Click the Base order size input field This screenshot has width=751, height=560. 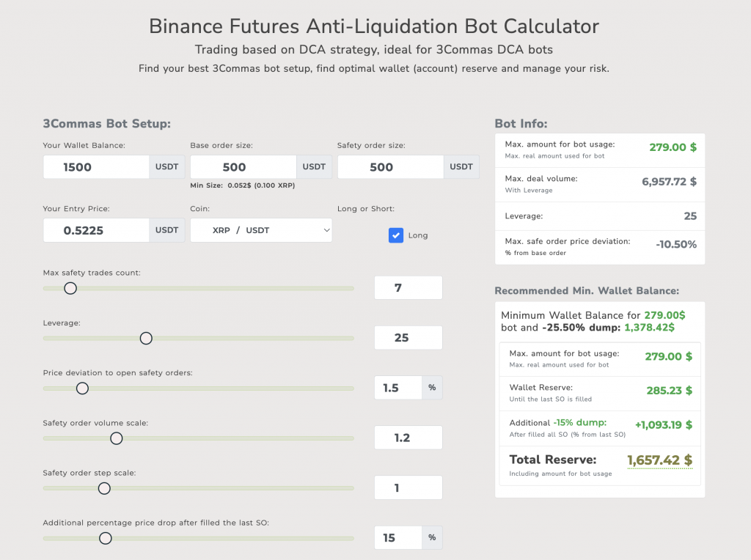[x=243, y=167]
